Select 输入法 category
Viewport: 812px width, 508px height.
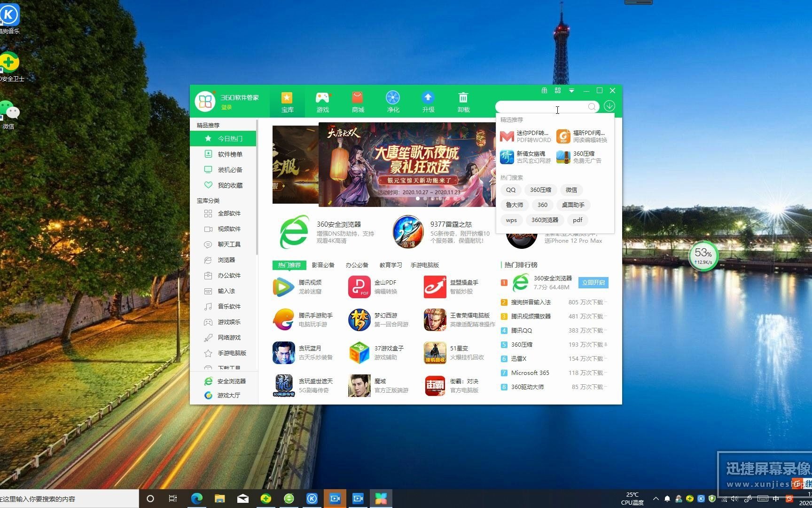[223, 291]
